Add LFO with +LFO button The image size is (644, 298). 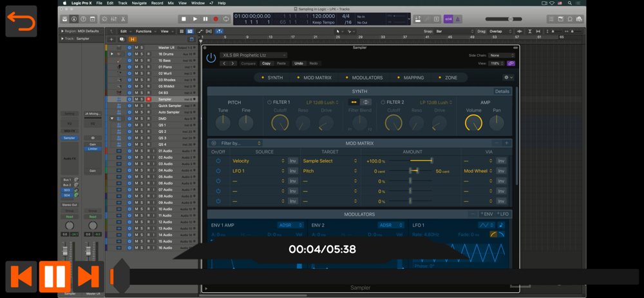tap(502, 214)
